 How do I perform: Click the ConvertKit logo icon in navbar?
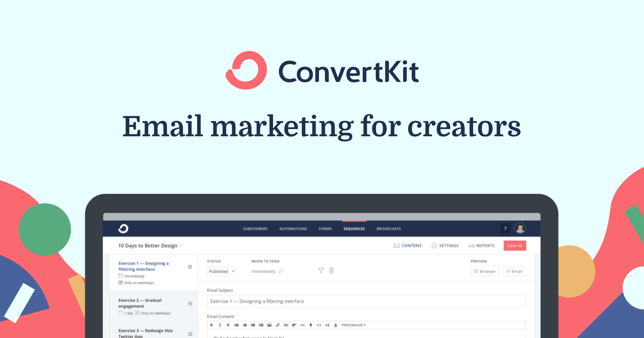[x=124, y=229]
